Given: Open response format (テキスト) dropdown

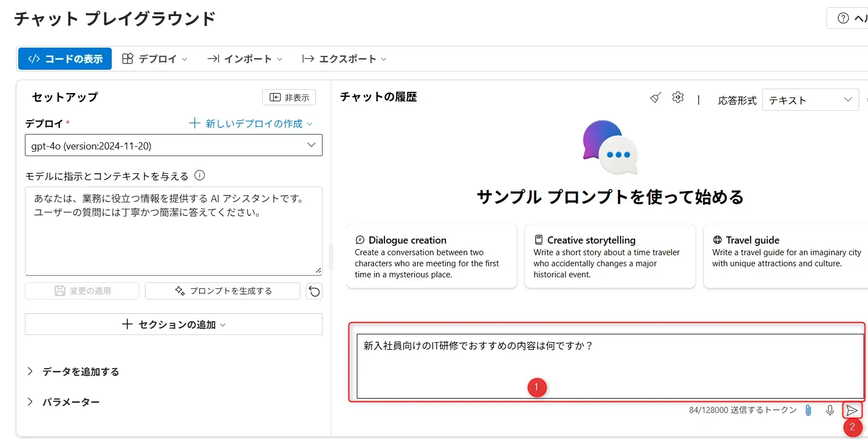Looking at the screenshot, I should [810, 100].
